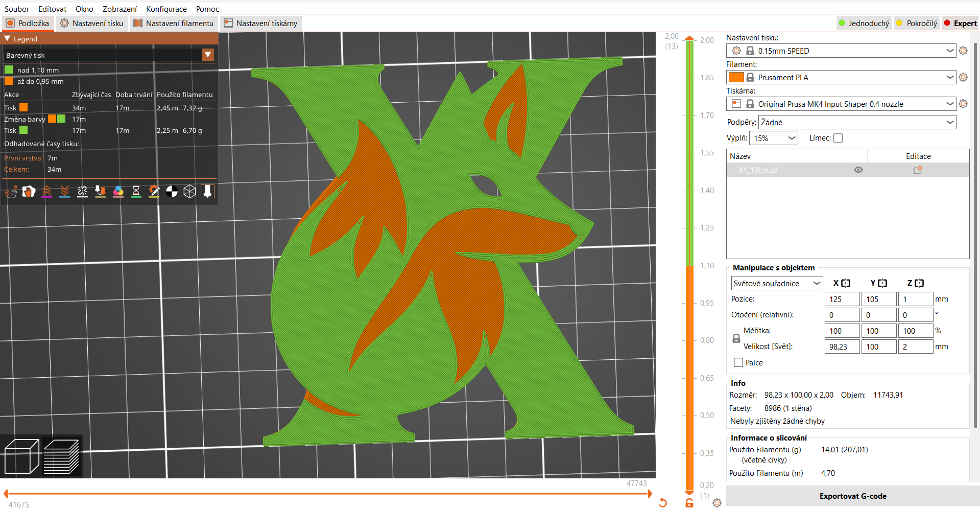The width and height of the screenshot is (980, 508).
Task: Open the Barevný tisk view dropdown
Action: 208,55
